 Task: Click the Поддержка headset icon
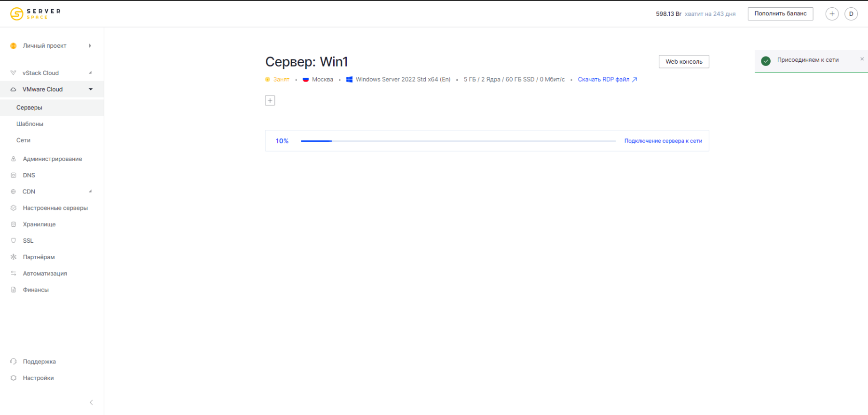14,361
